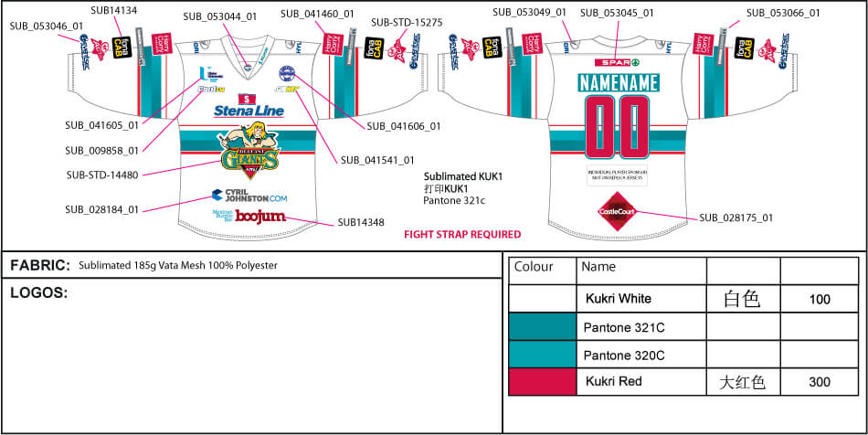Click the Stena Line logo on front jersey
The image size is (868, 435).
(x=249, y=111)
